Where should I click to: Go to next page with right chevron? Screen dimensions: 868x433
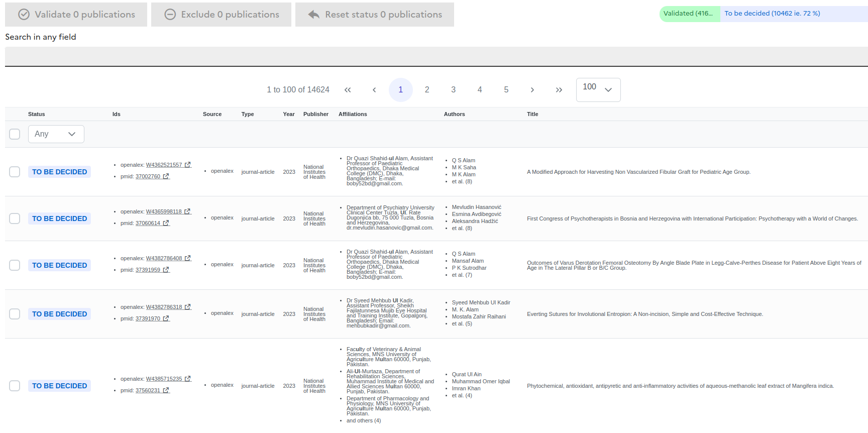(532, 90)
